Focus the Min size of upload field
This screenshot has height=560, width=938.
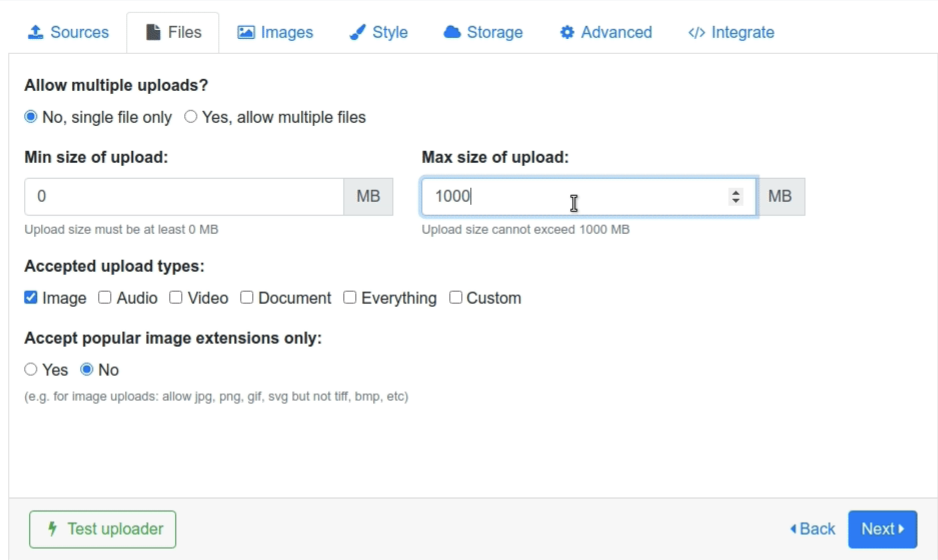point(184,197)
